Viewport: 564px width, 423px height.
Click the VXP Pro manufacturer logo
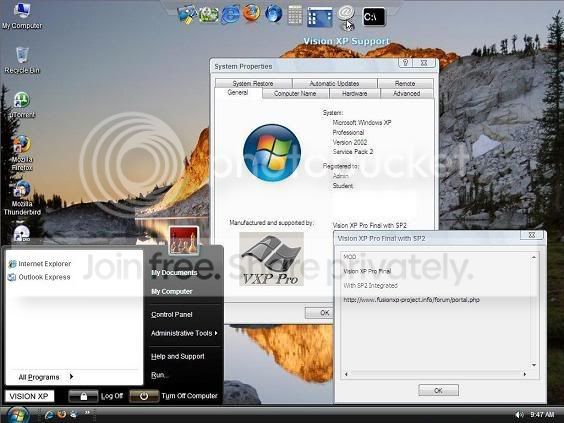[x=272, y=259]
